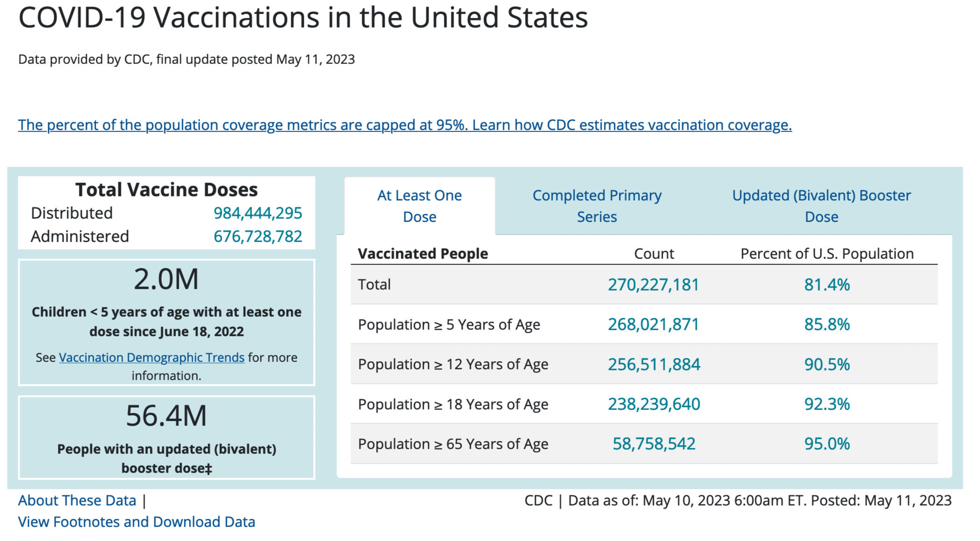The image size is (980, 541).
Task: Click the 81.4% total population percentage
Action: tap(826, 284)
